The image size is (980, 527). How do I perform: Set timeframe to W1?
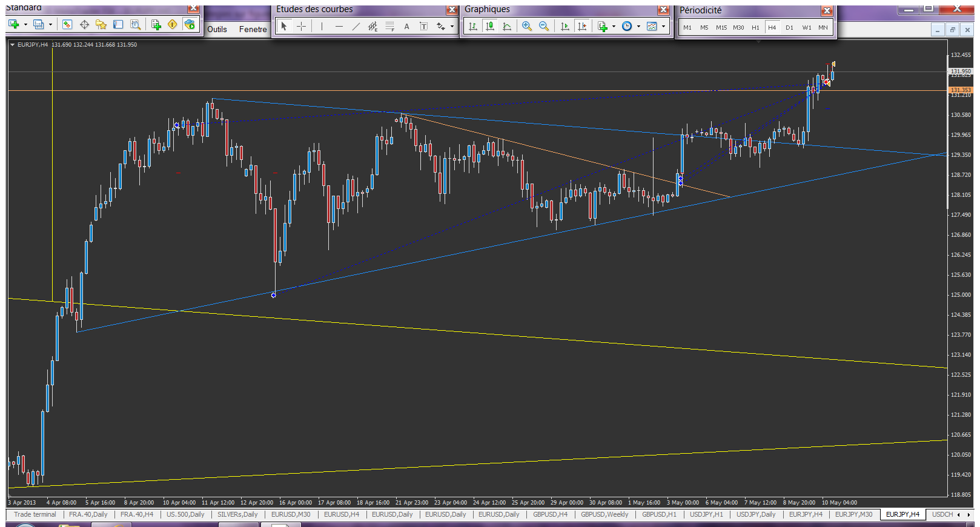tap(806, 27)
